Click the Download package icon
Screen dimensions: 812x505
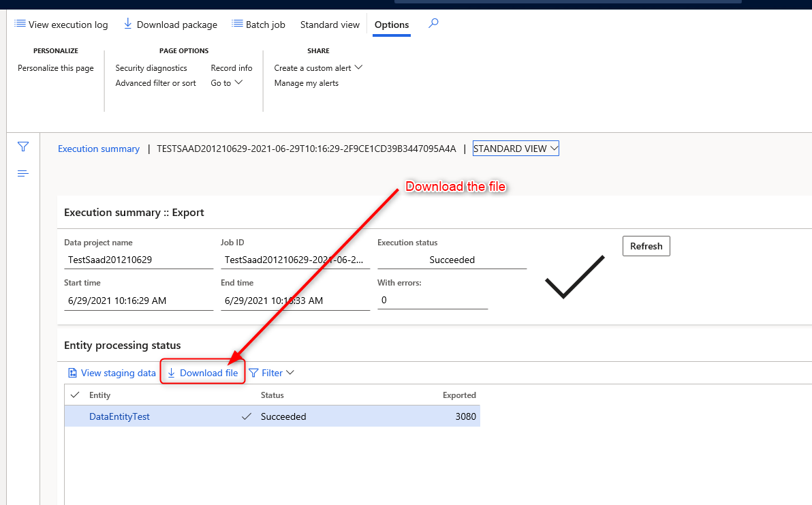(128, 23)
